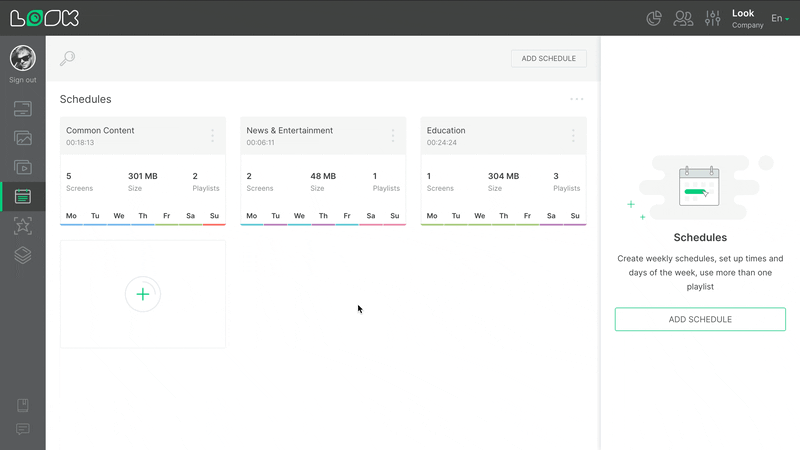Select the active Schedules sidebar tab
Viewport: 800px width, 450px height.
pyautogui.click(x=22, y=197)
